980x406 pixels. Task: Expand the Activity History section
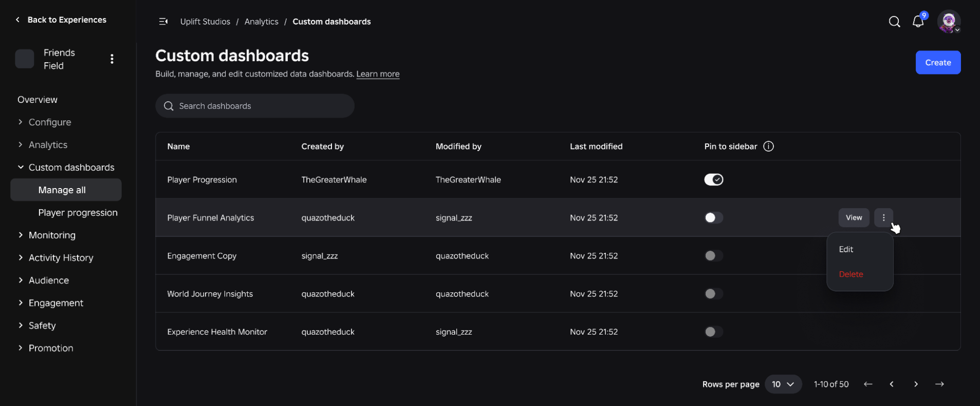click(56, 258)
